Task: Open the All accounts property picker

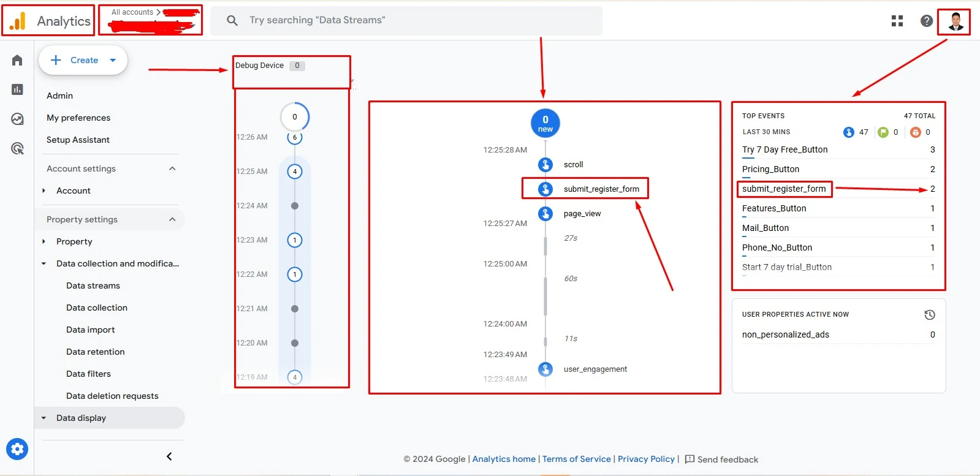Action: 151,20
